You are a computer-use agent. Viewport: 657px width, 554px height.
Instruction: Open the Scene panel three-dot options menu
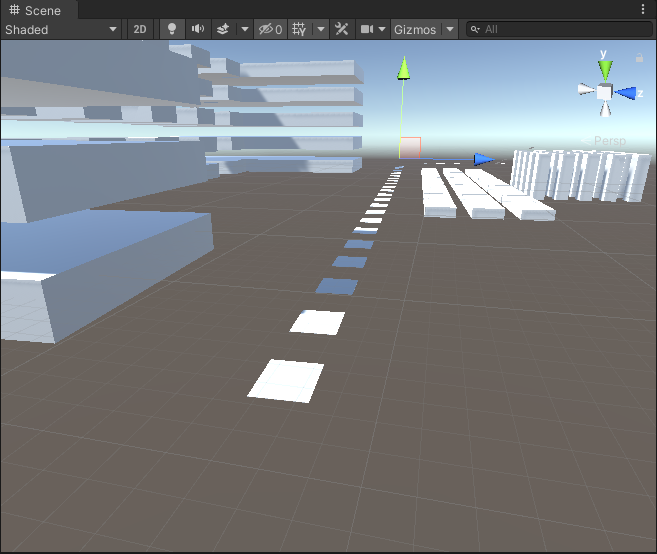(643, 10)
